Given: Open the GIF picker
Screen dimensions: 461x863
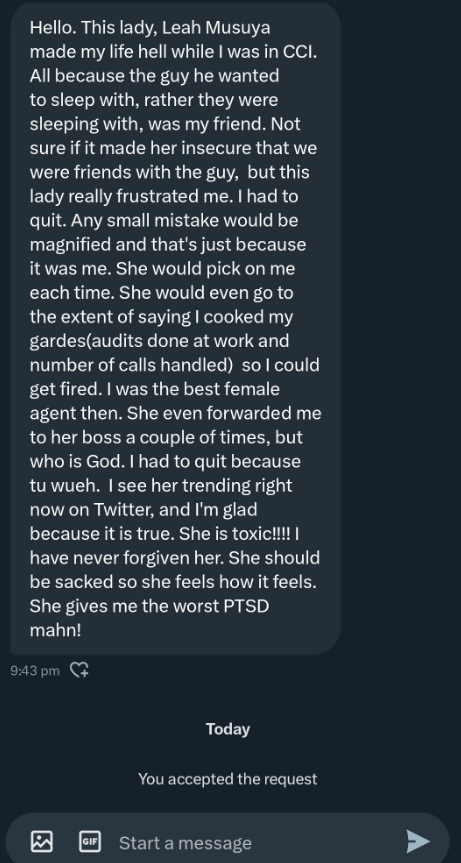Looking at the screenshot, I should pos(90,842).
